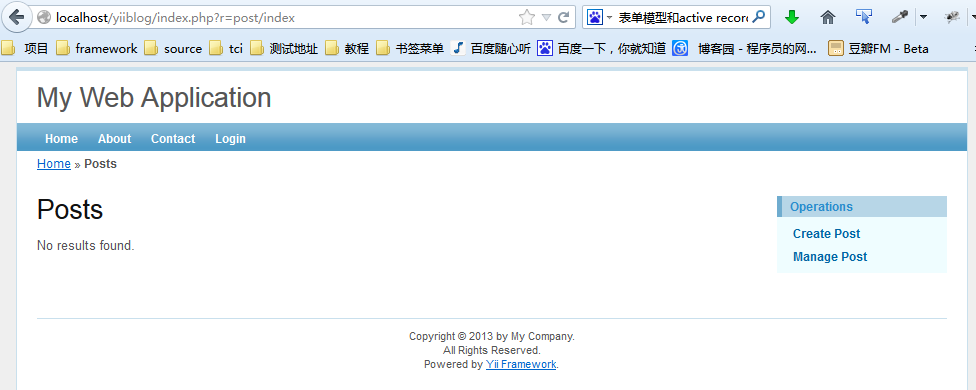The image size is (976, 390).
Task: Click the blue cursor selection toolbar icon
Action: pyautogui.click(x=863, y=17)
